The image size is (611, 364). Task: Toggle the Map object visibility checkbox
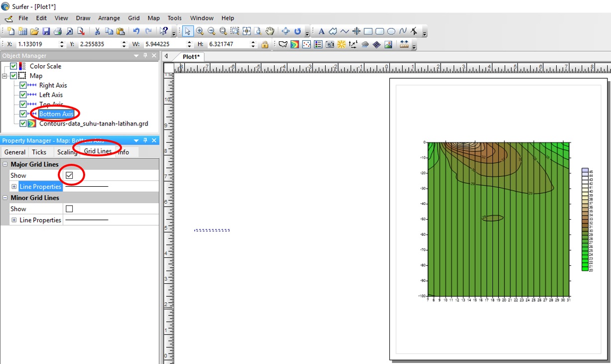[x=13, y=76]
